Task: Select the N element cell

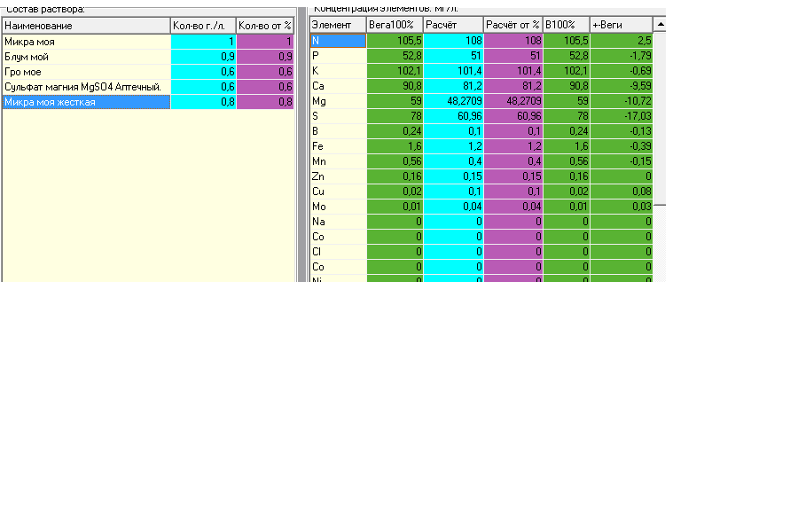Action: (338, 41)
